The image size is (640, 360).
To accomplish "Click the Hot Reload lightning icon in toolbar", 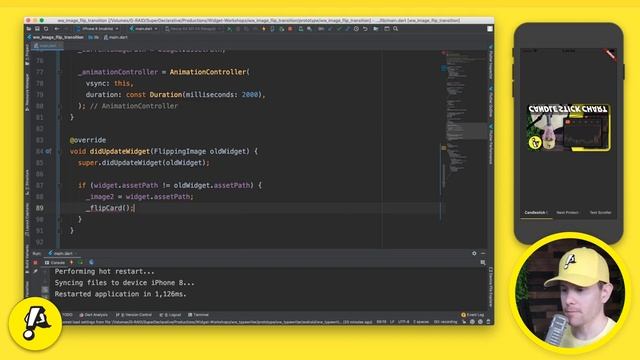I will point(264,29).
